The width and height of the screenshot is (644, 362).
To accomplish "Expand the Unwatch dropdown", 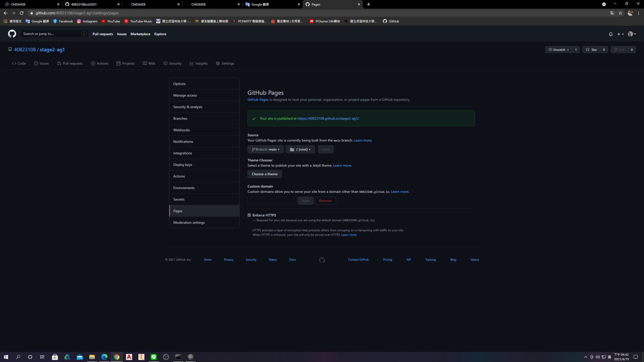I will point(558,50).
